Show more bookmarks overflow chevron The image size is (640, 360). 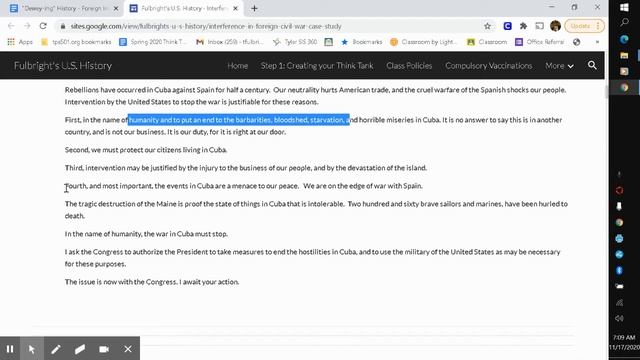click(x=597, y=42)
